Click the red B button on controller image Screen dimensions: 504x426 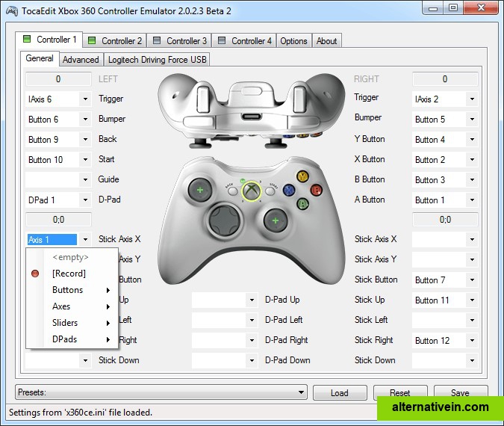(x=317, y=190)
